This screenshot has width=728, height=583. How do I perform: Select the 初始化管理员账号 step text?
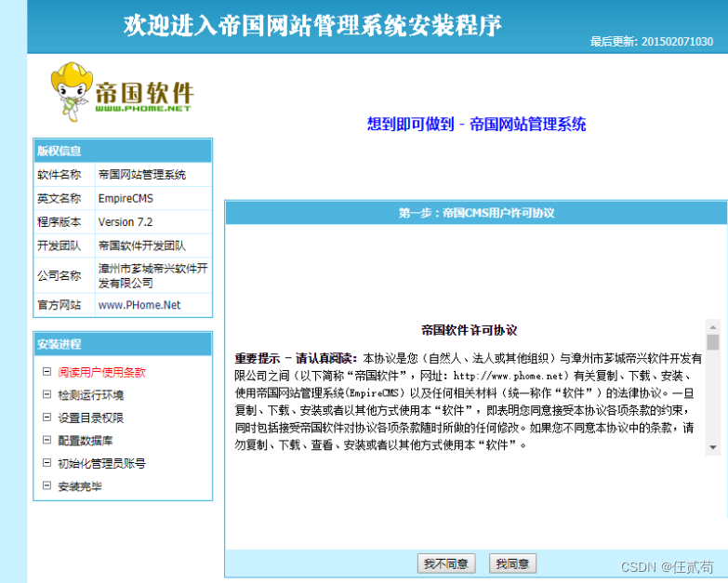pyautogui.click(x=101, y=463)
